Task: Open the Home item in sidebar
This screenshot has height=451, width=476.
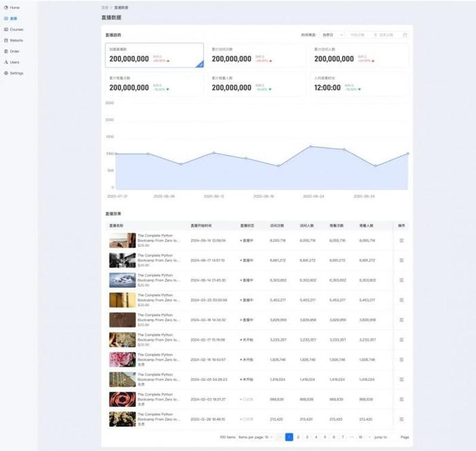Action: [12, 7]
